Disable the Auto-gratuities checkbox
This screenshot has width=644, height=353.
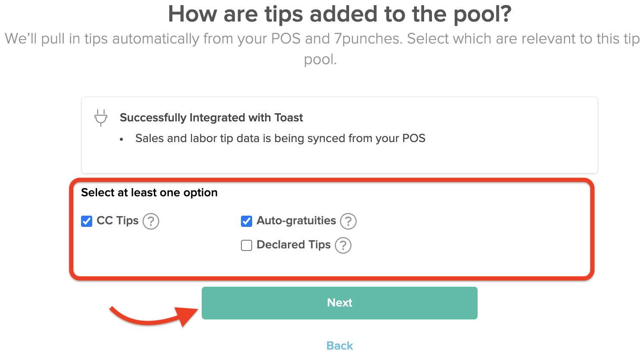point(246,221)
